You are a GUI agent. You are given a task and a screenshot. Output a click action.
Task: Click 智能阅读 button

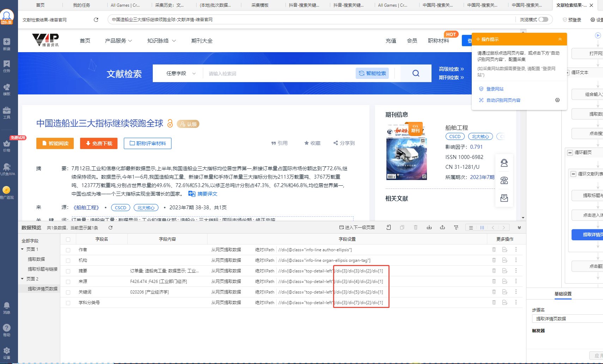[x=55, y=143]
